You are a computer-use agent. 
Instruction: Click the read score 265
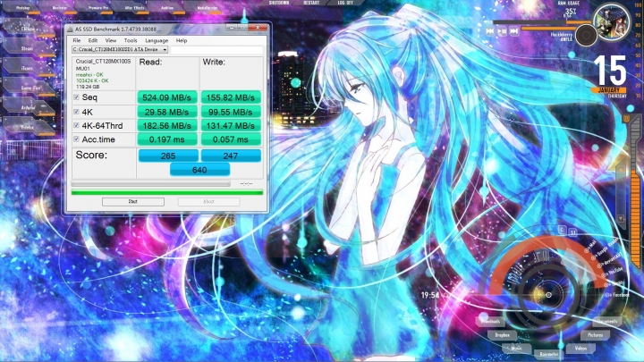(168, 156)
